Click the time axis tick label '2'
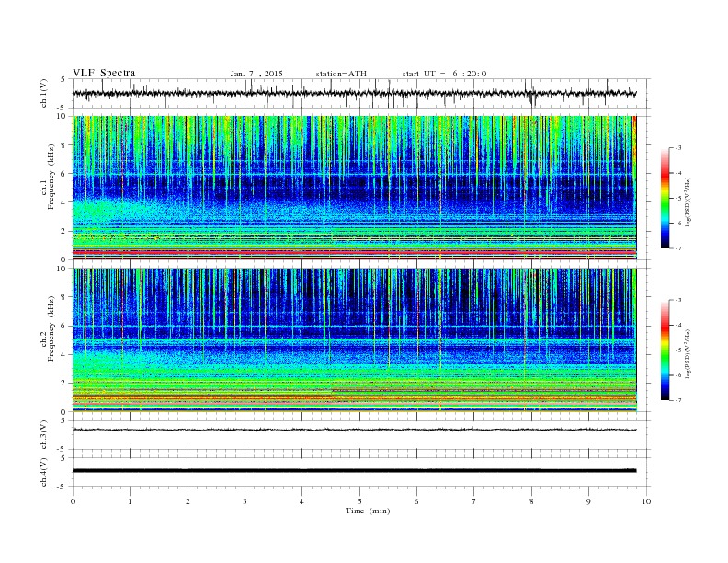 coord(188,501)
